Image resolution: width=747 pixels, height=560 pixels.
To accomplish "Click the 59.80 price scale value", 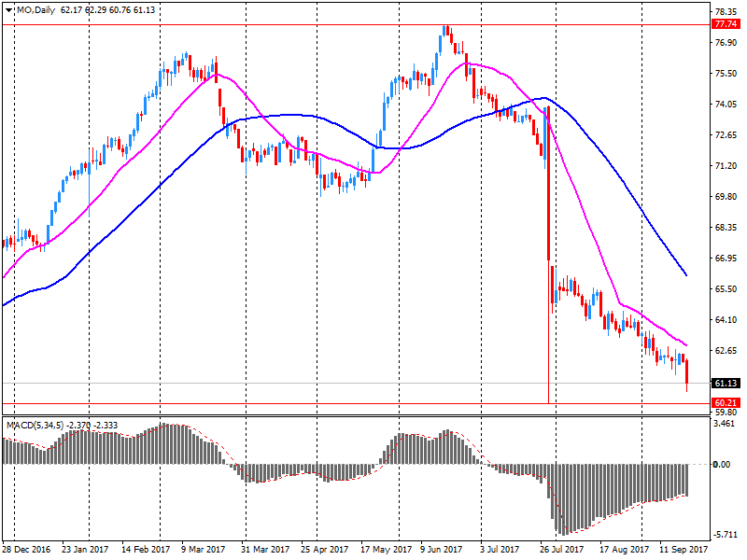I will pyautogui.click(x=726, y=413).
